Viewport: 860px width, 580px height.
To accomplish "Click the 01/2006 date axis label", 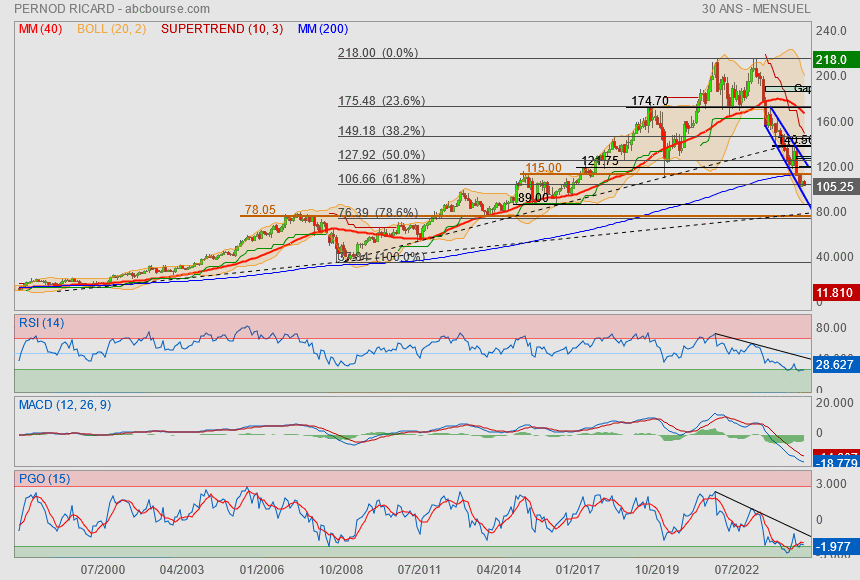I will (x=262, y=570).
